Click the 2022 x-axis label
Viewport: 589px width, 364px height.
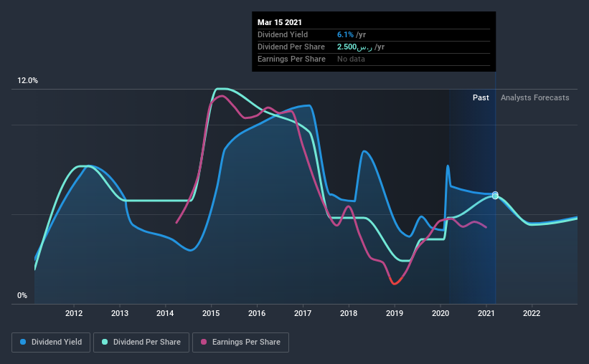click(532, 313)
